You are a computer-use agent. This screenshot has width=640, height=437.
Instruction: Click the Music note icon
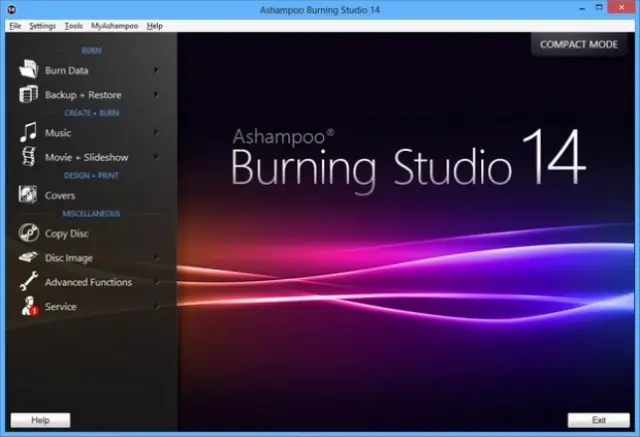[27, 132]
